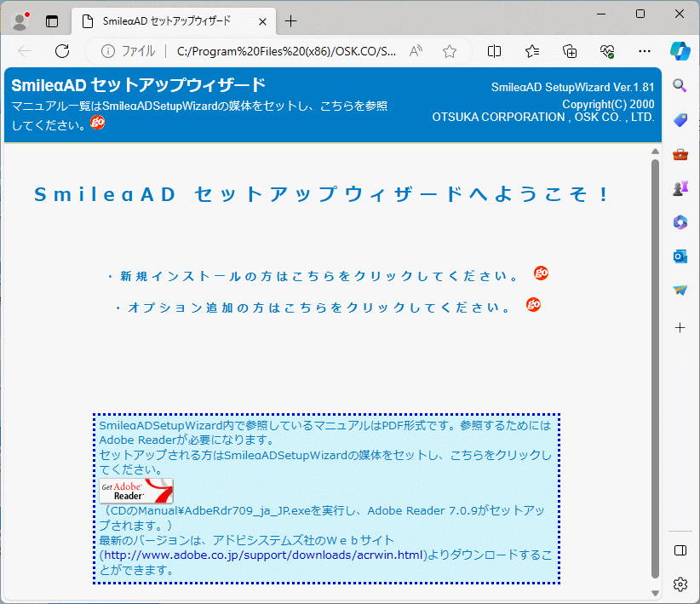Screen dimensions: 700x604
Task: Open the tab actions menu icon
Action: [x=52, y=21]
